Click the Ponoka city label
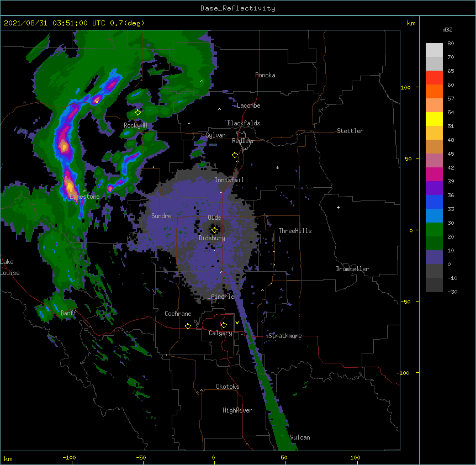Viewport: 476px width, 465px height. 265,75
